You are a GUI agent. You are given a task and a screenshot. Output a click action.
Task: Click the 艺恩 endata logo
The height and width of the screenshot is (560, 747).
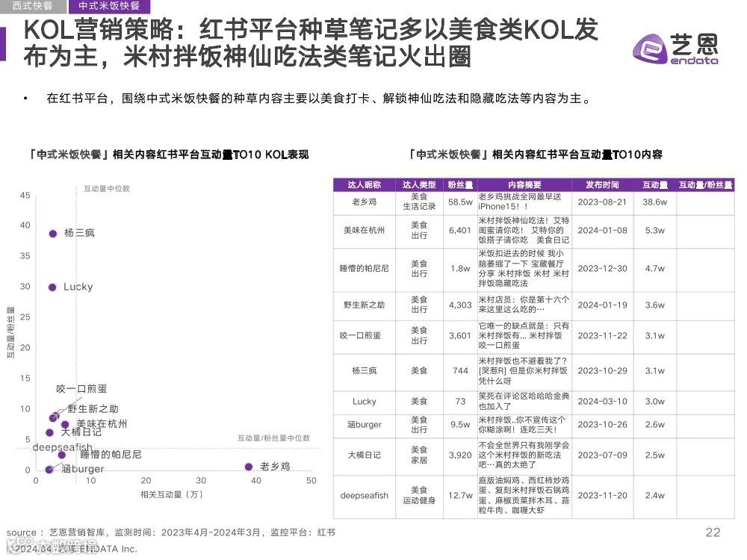675,49
